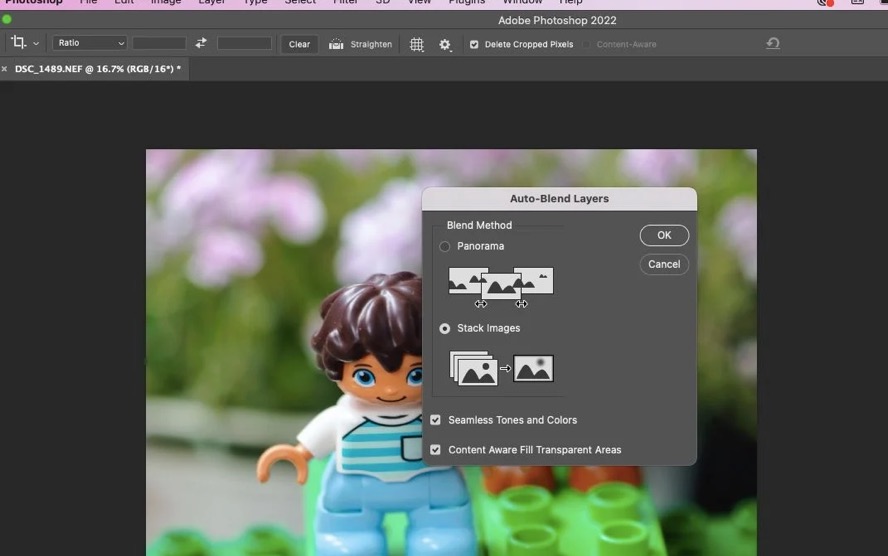This screenshot has height=556, width=888.
Task: Switch to the DSC_1489.NEF document tab
Action: click(x=98, y=69)
